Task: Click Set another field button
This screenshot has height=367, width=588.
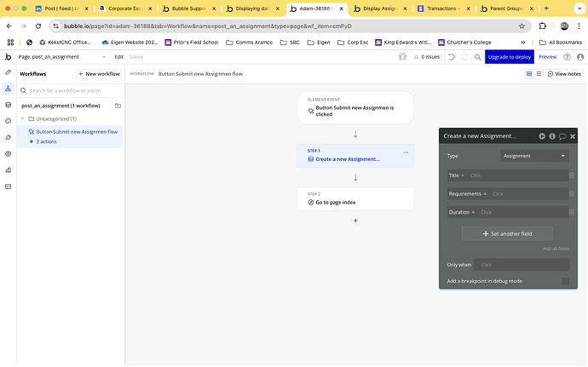Action: [x=507, y=233]
